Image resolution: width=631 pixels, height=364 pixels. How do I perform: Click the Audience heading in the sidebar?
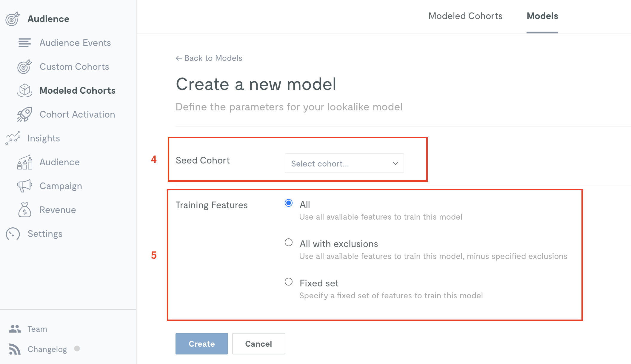pyautogui.click(x=48, y=19)
